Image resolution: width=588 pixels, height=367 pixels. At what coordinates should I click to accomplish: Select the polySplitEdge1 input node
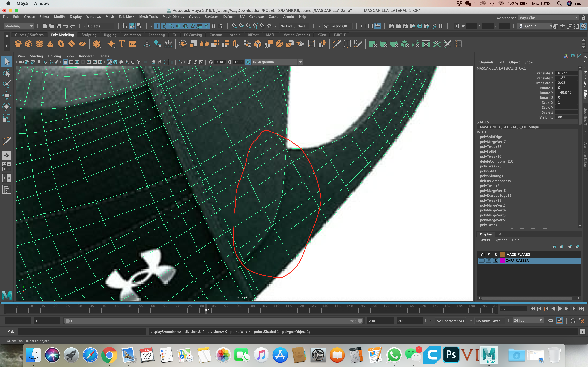tap(492, 137)
